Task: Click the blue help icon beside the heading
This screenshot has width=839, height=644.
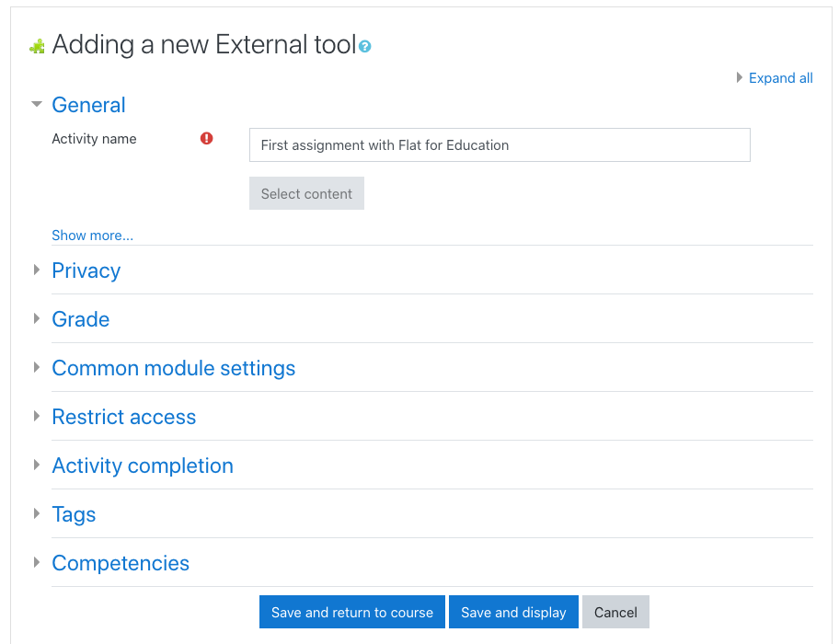Action: [x=365, y=46]
